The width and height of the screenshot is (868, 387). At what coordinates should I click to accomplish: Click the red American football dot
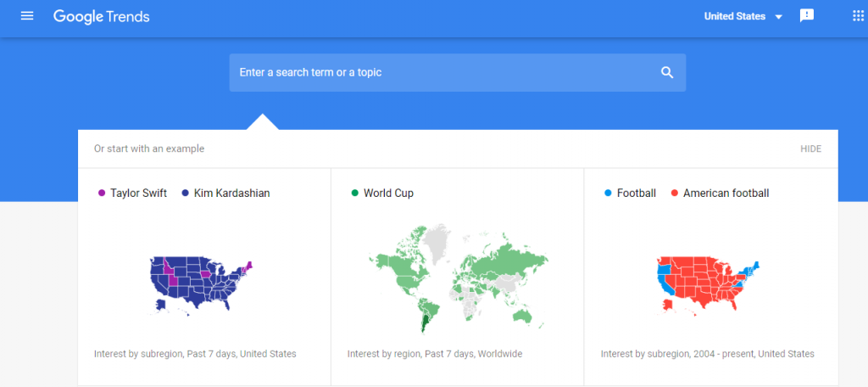pos(675,193)
